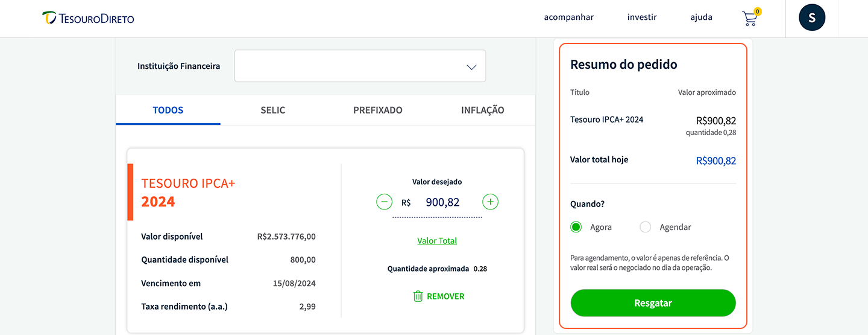Switch to the TODOS tab
Viewport: 868px width, 335px height.
tap(168, 110)
